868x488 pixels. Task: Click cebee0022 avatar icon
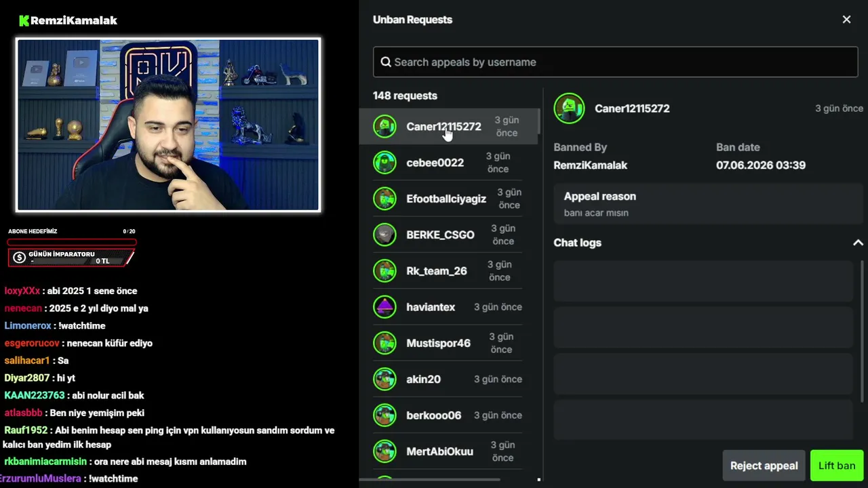click(384, 163)
